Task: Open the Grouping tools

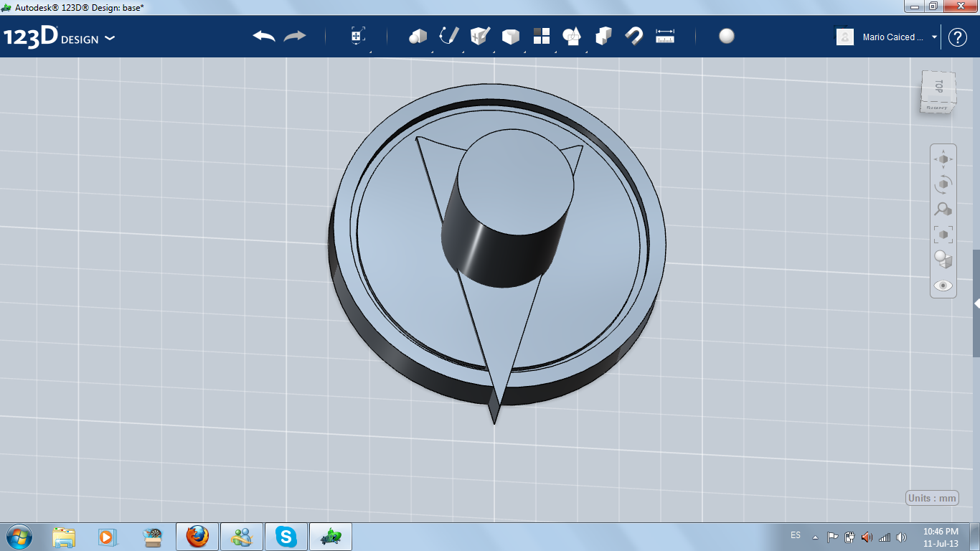Action: [x=572, y=37]
